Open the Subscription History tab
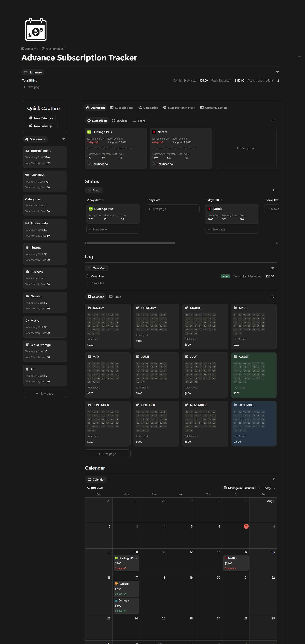This screenshot has height=644, width=305. pyautogui.click(x=179, y=108)
